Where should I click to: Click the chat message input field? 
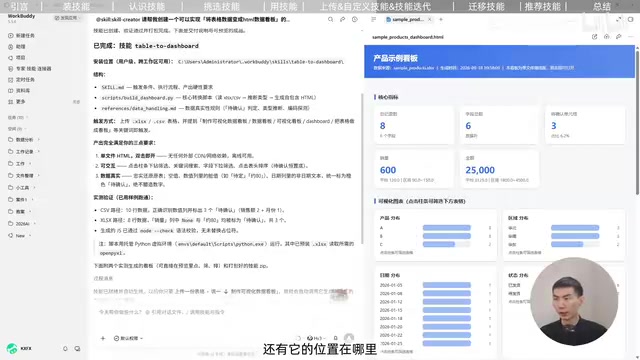point(224,312)
